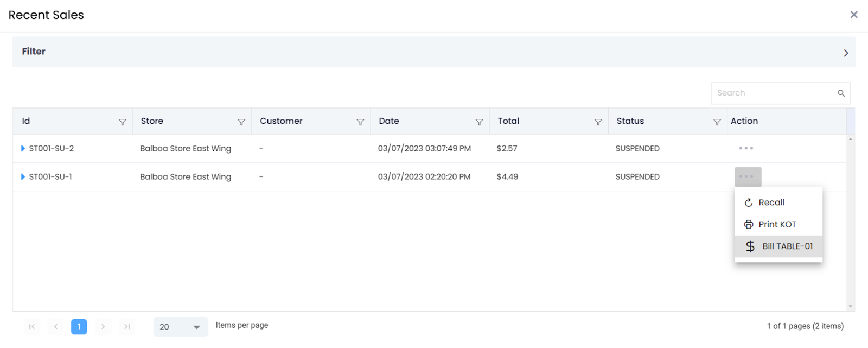Open action menu for ST001-SU-2

pyautogui.click(x=746, y=148)
